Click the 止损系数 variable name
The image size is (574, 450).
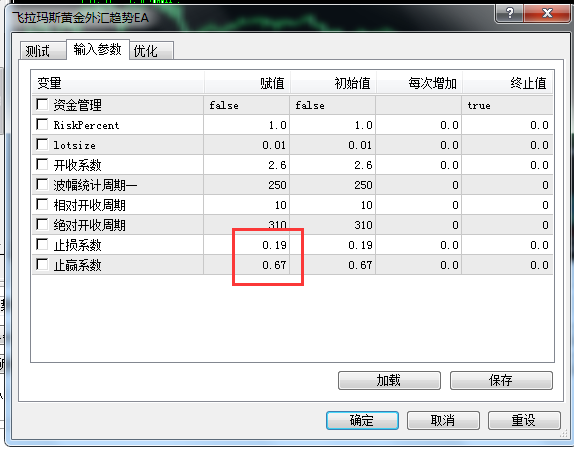coord(77,245)
